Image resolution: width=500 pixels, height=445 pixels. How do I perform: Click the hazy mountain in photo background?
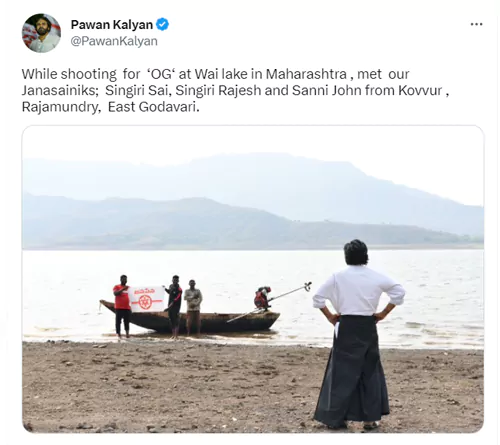(253, 200)
